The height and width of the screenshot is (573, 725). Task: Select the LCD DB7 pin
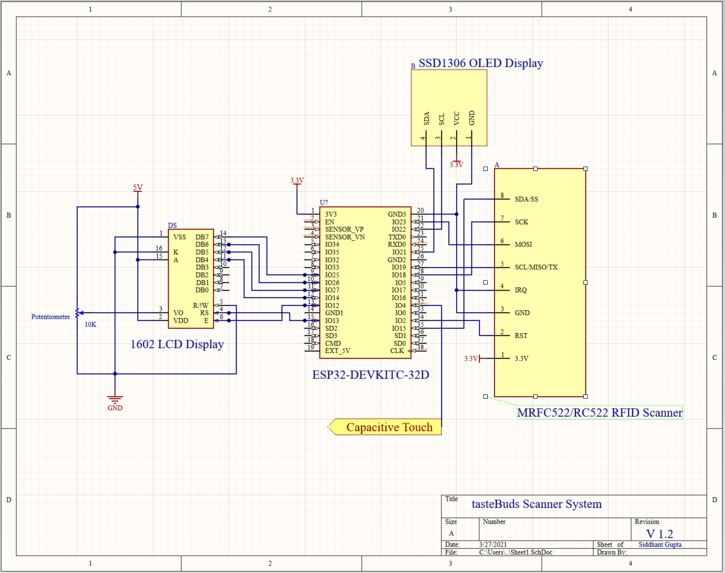(202, 237)
